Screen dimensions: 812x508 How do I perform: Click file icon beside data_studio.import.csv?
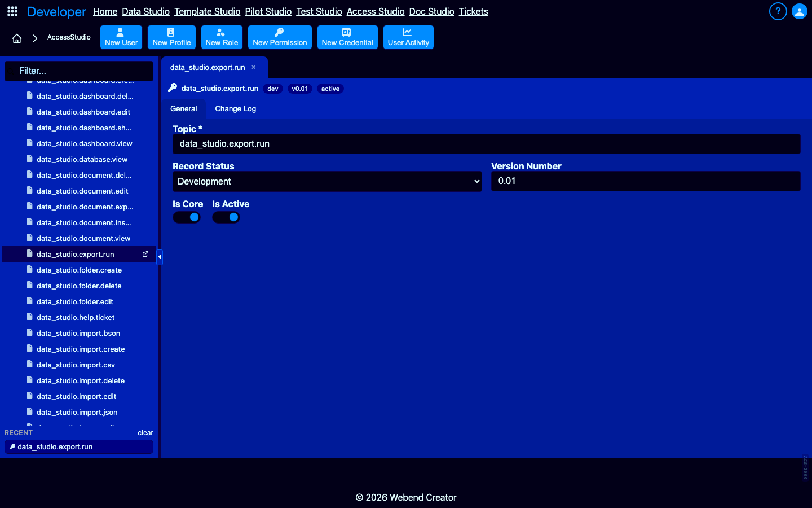tap(30, 365)
